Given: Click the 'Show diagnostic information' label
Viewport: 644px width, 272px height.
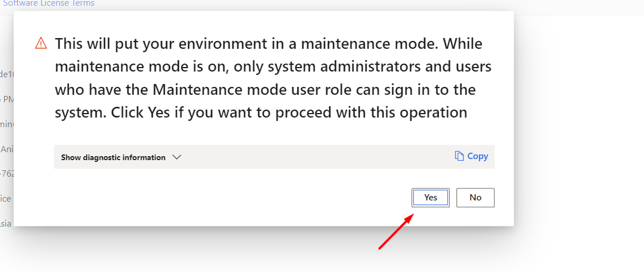Looking at the screenshot, I should (113, 157).
